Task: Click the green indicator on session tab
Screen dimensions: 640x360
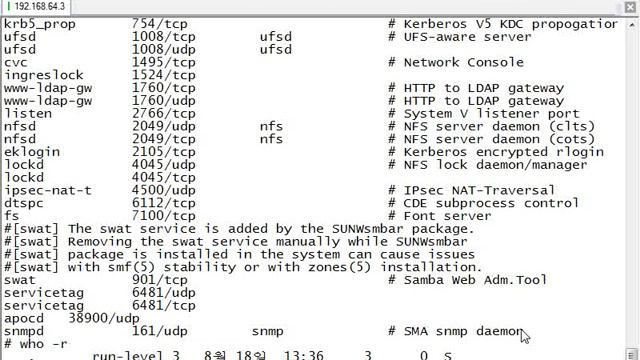Action: 8,7
